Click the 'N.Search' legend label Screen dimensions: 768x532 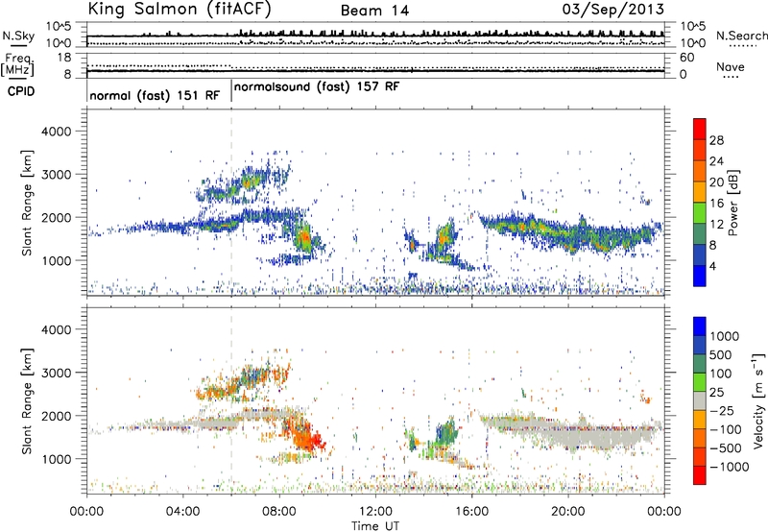[x=741, y=36]
